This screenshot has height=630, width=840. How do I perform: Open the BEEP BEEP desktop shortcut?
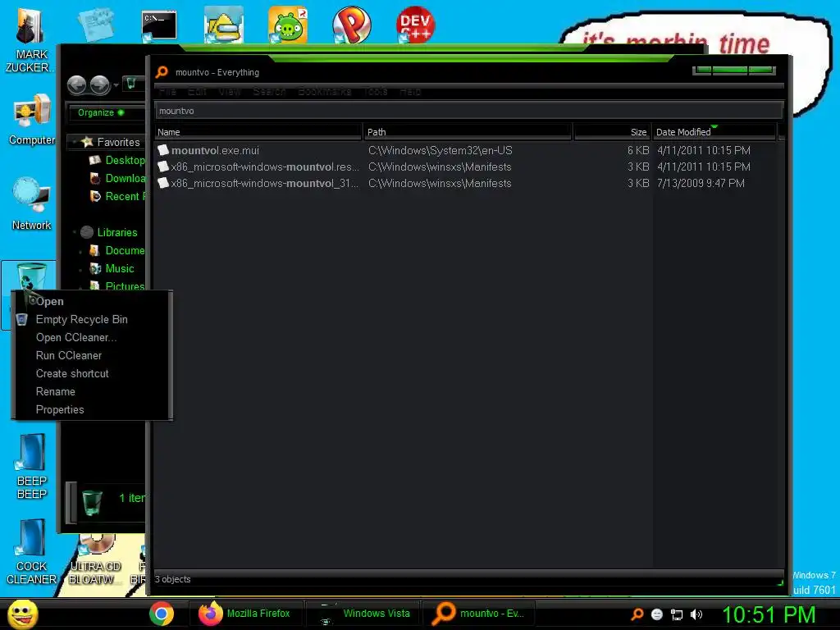click(x=32, y=466)
